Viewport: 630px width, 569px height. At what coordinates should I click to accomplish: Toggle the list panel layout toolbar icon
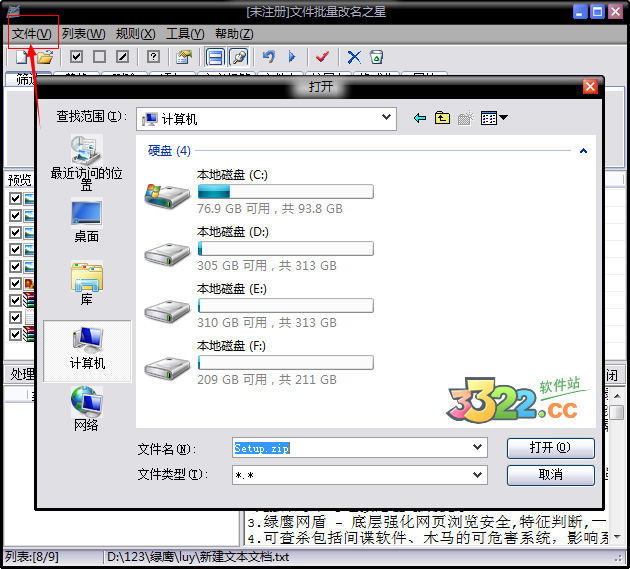pyautogui.click(x=215, y=57)
